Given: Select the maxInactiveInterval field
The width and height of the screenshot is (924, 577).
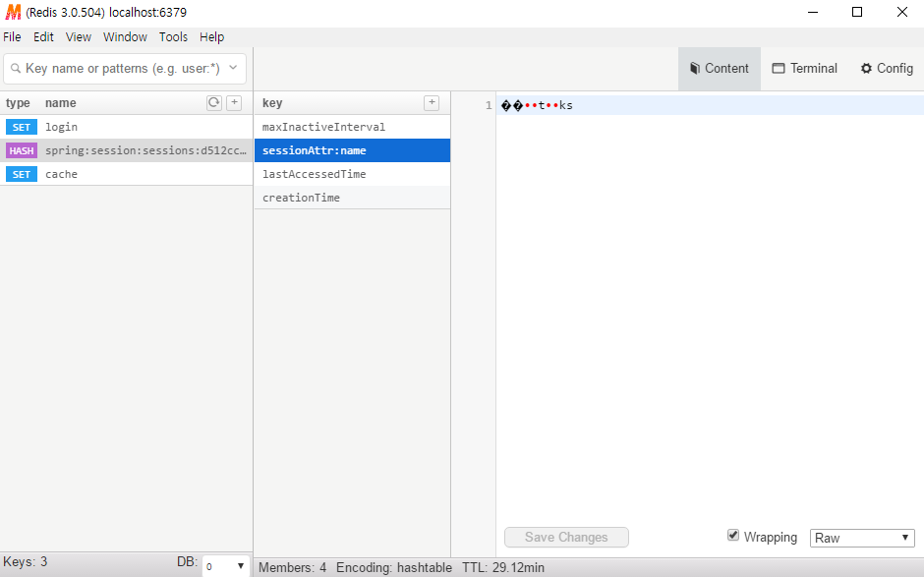Looking at the screenshot, I should coord(352,127).
